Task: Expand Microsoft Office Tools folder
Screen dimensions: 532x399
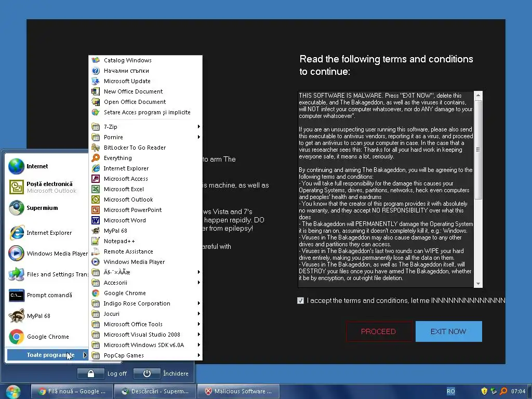Action: [x=146, y=324]
